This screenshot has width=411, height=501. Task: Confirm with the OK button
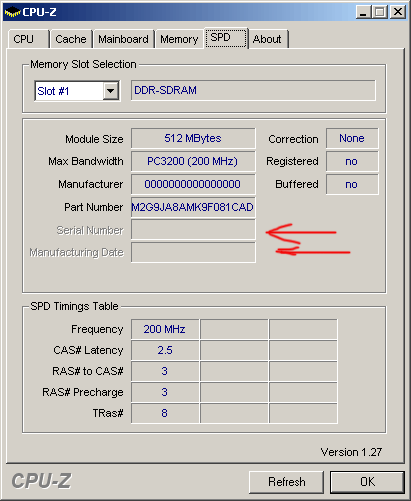coord(367,482)
